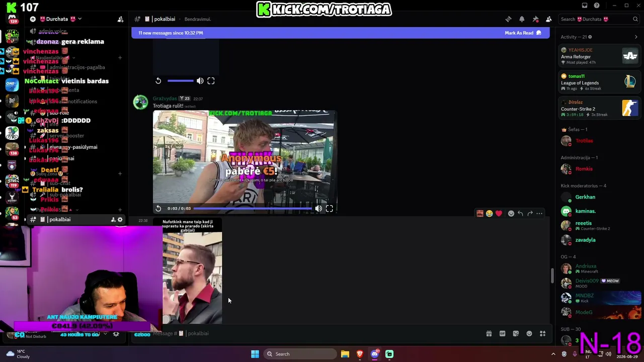The height and width of the screenshot is (362, 644).
Task: Adjust the upper video volume slider
Action: (181, 81)
